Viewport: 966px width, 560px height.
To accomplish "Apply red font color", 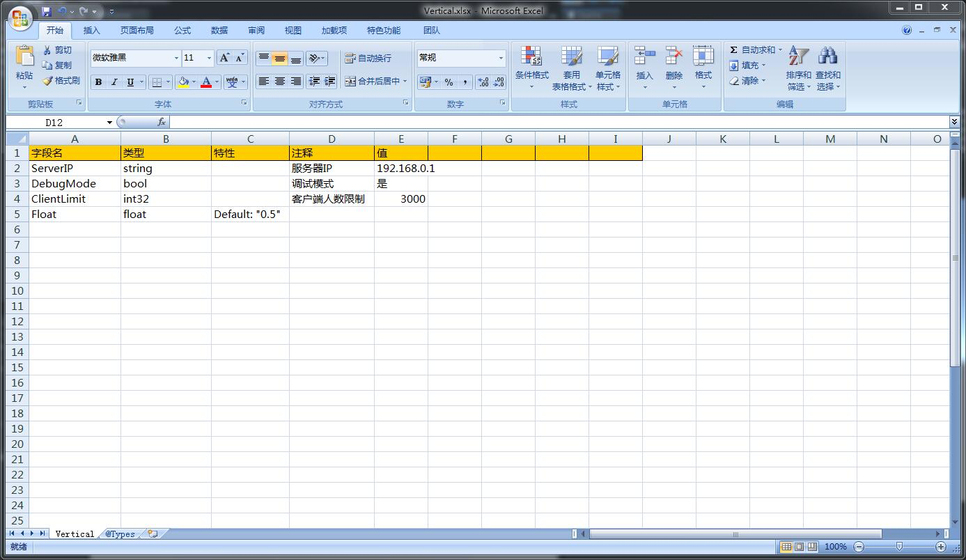I will coord(206,82).
